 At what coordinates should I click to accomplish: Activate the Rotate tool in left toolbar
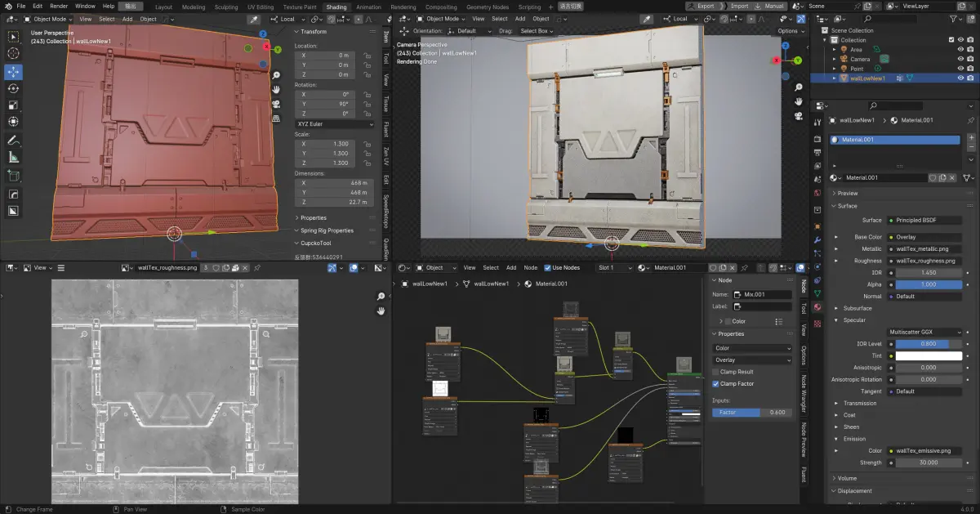pos(14,88)
